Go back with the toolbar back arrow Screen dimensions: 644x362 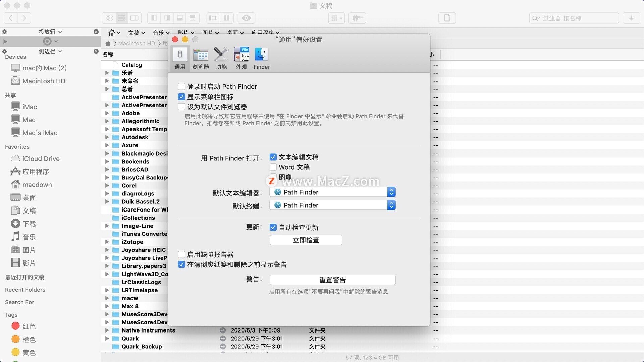11,18
